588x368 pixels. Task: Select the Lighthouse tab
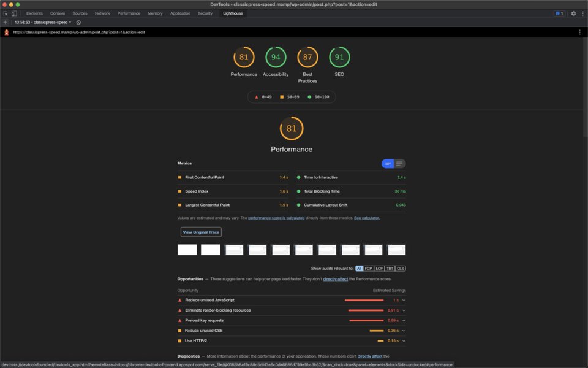(x=233, y=13)
